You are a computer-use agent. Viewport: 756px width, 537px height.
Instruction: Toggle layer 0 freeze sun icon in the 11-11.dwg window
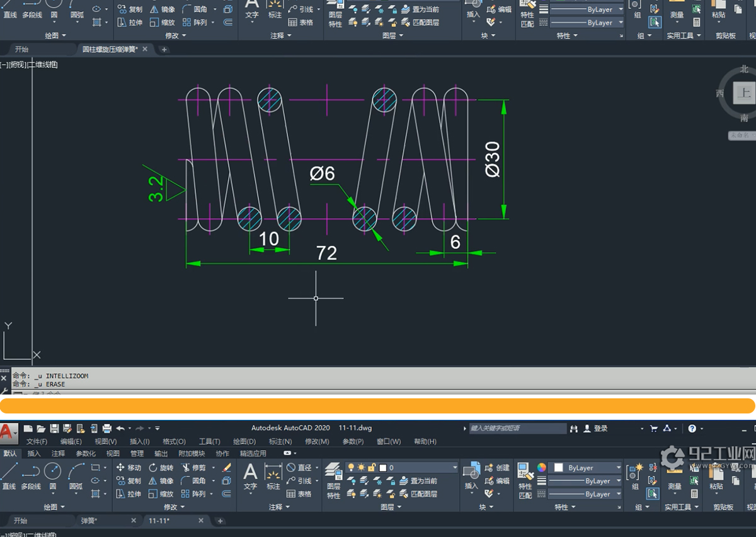click(x=361, y=468)
